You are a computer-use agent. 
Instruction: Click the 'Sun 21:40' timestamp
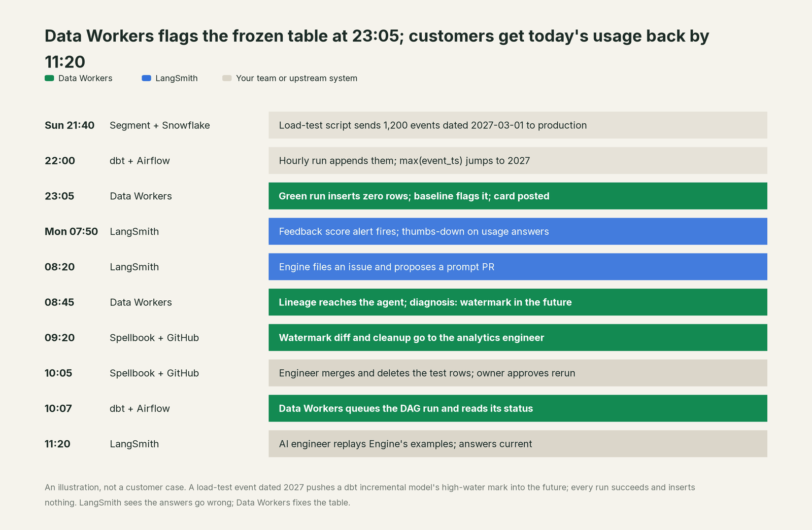[x=70, y=125]
